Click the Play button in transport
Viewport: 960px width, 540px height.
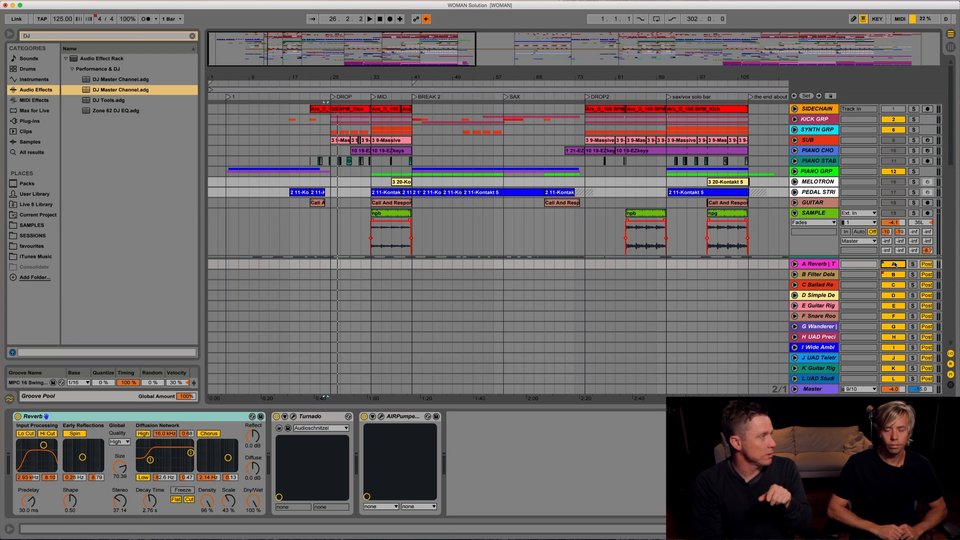[370, 19]
